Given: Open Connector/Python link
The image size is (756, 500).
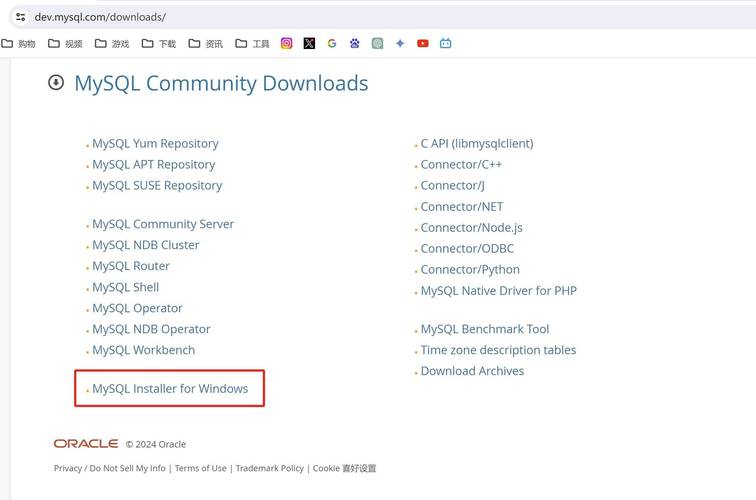Looking at the screenshot, I should point(470,270).
